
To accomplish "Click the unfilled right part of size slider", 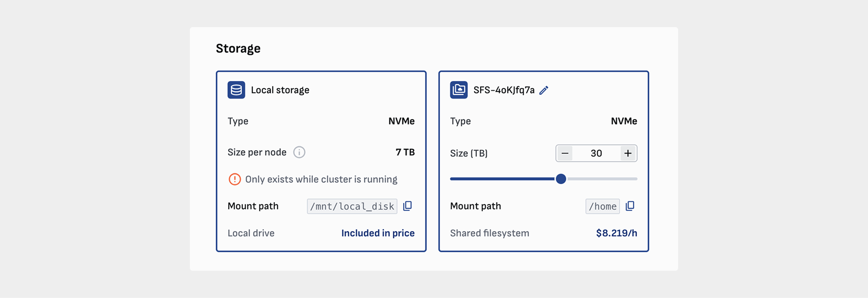I will click(x=602, y=179).
